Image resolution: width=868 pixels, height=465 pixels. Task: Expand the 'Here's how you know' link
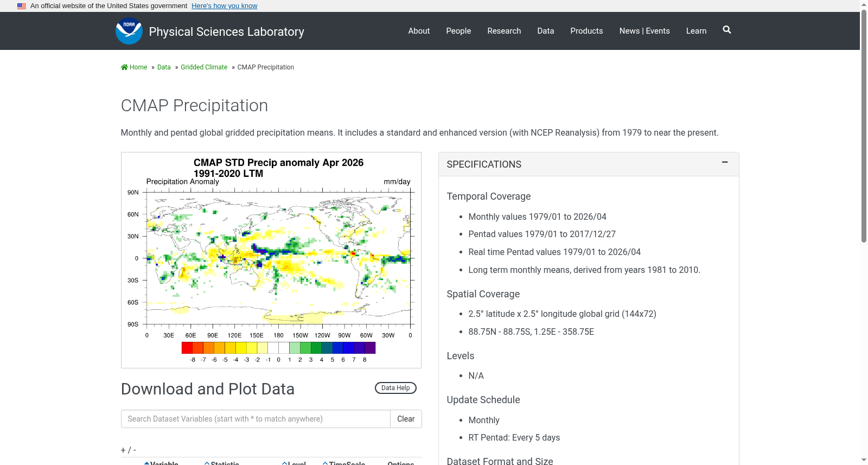(225, 6)
